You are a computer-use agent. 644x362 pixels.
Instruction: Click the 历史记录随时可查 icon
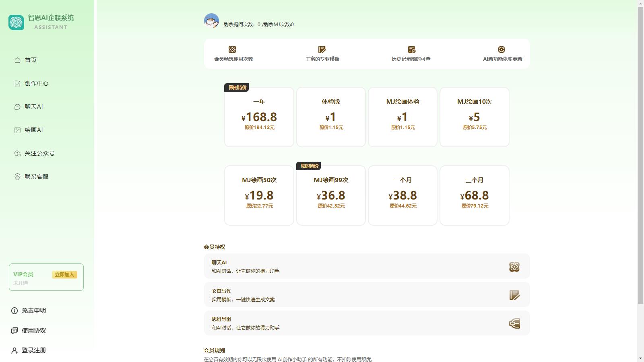pos(411,49)
